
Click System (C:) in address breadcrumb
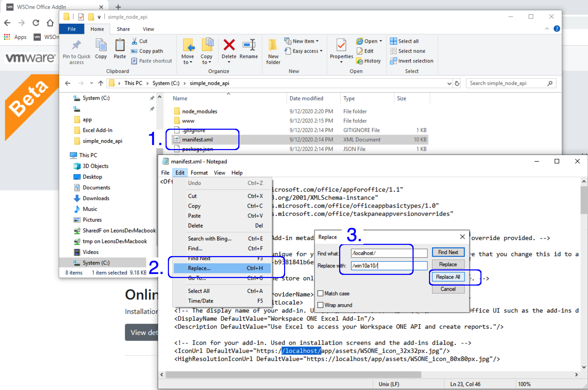coord(166,83)
